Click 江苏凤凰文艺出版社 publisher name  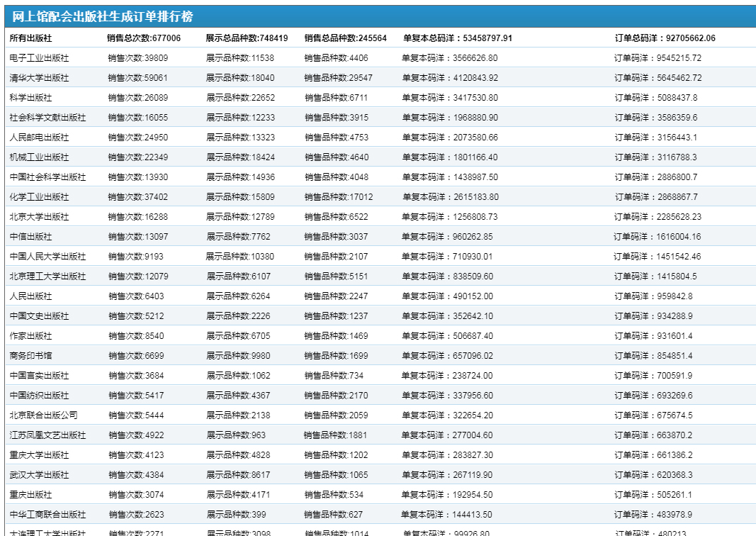(47, 435)
